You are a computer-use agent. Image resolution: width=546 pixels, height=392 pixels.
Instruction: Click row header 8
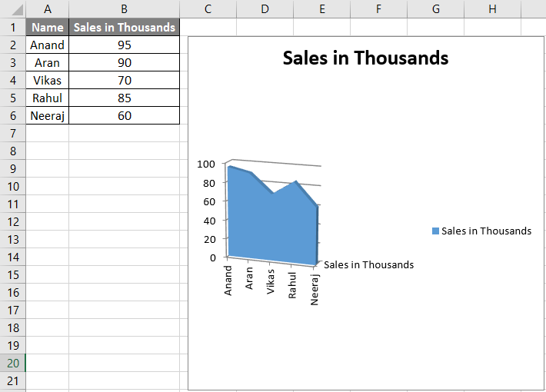point(13,151)
